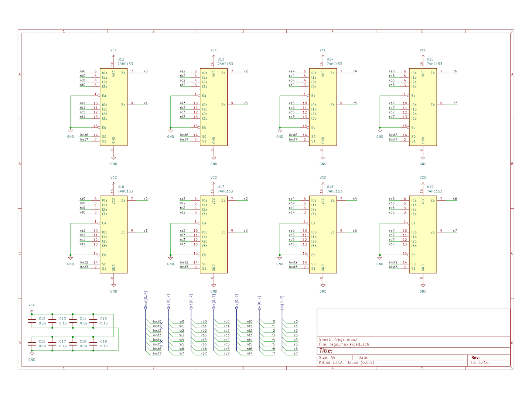Select the s[0..7] bus label
Image resolution: width=532 pixels, height=399 pixels.
click(x=282, y=302)
